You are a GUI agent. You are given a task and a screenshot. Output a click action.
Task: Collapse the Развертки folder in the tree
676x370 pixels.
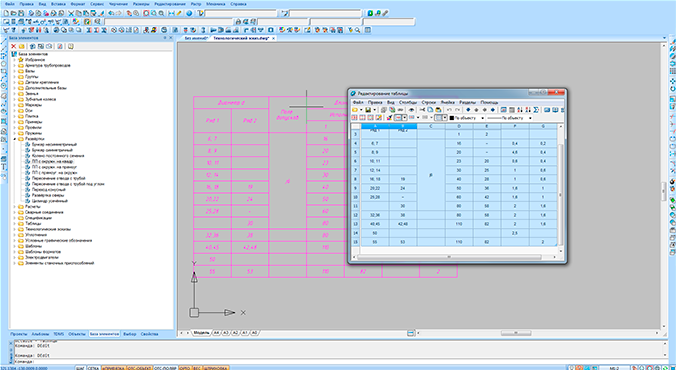click(x=14, y=139)
